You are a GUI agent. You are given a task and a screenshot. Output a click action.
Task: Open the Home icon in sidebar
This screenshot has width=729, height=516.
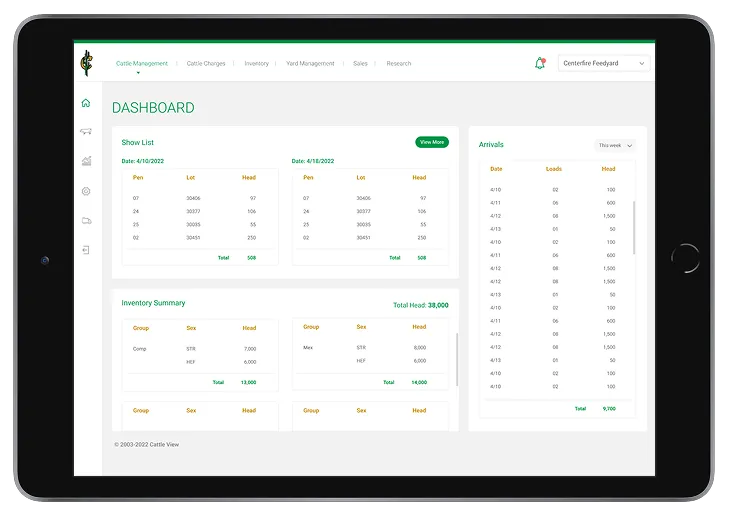click(86, 103)
